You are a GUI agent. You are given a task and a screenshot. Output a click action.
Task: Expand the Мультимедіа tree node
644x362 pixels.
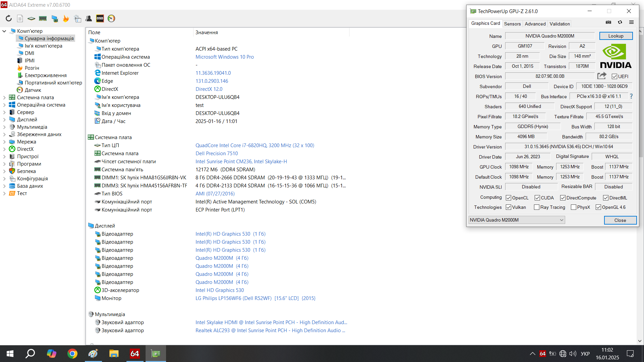click(x=4, y=127)
